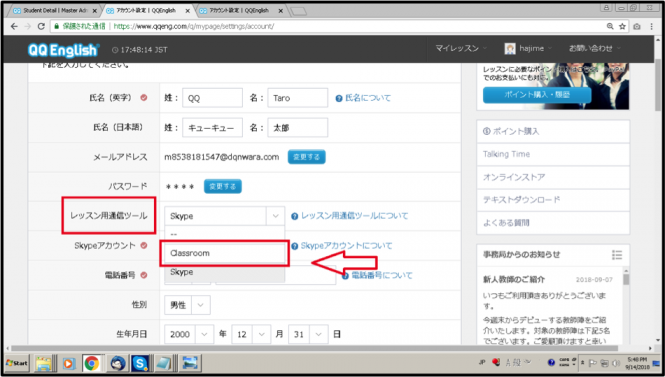This screenshot has width=665, height=377.
Task: Select the blank -- dropdown option
Action: (x=224, y=234)
